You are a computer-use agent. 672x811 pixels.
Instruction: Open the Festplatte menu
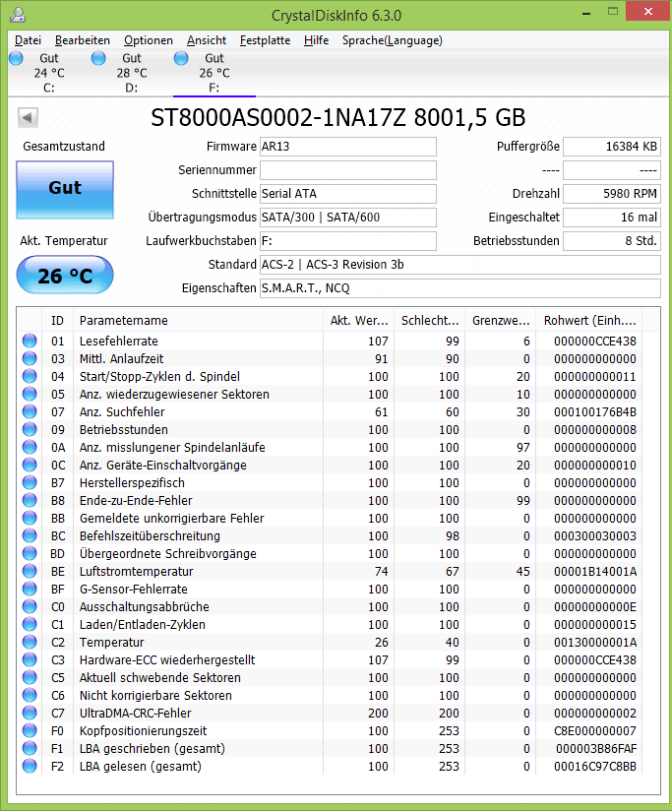(x=266, y=40)
